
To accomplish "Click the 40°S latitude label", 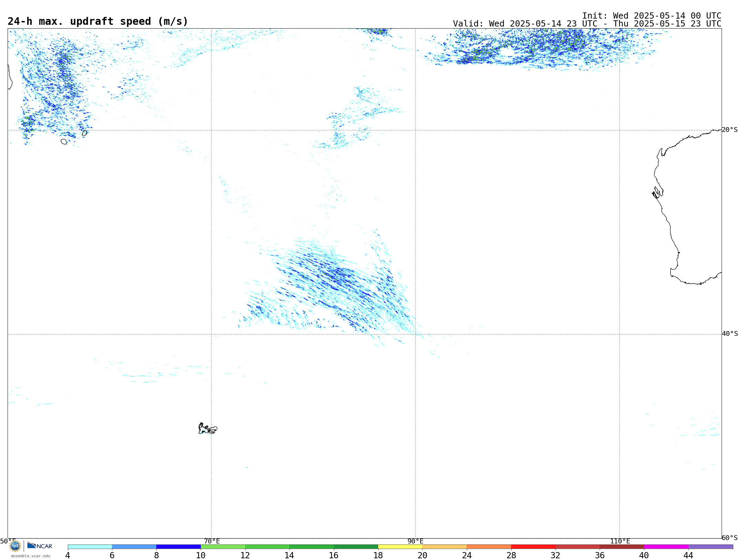I will [730, 334].
